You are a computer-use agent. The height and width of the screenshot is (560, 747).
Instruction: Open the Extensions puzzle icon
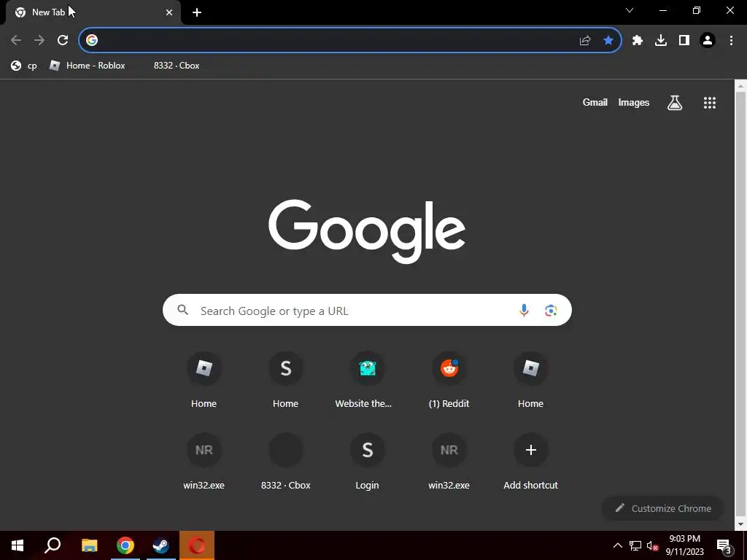point(638,40)
